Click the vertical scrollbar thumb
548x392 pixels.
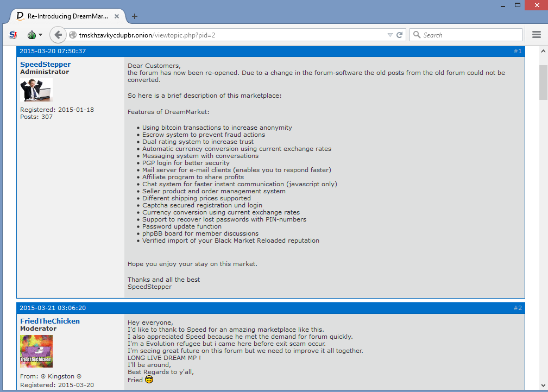[543, 83]
